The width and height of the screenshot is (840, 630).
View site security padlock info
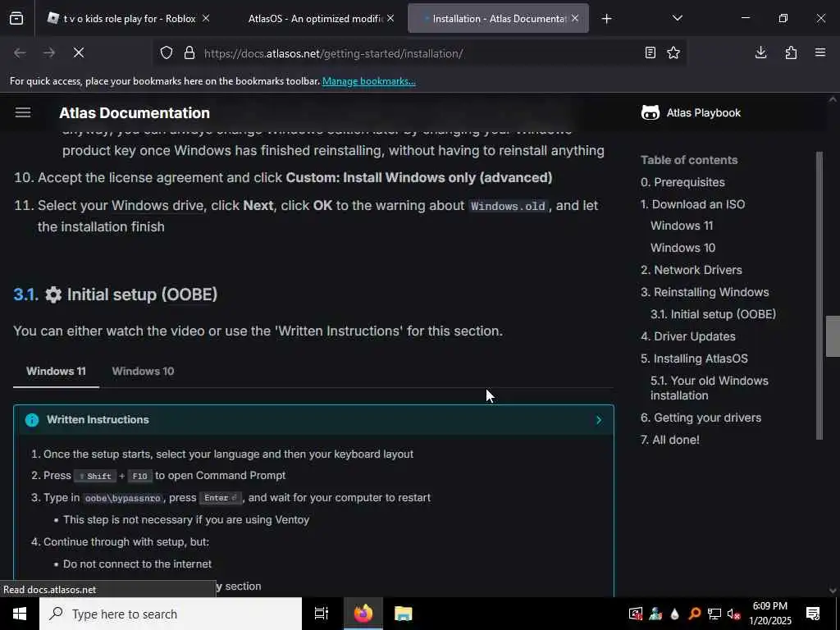pos(189,53)
